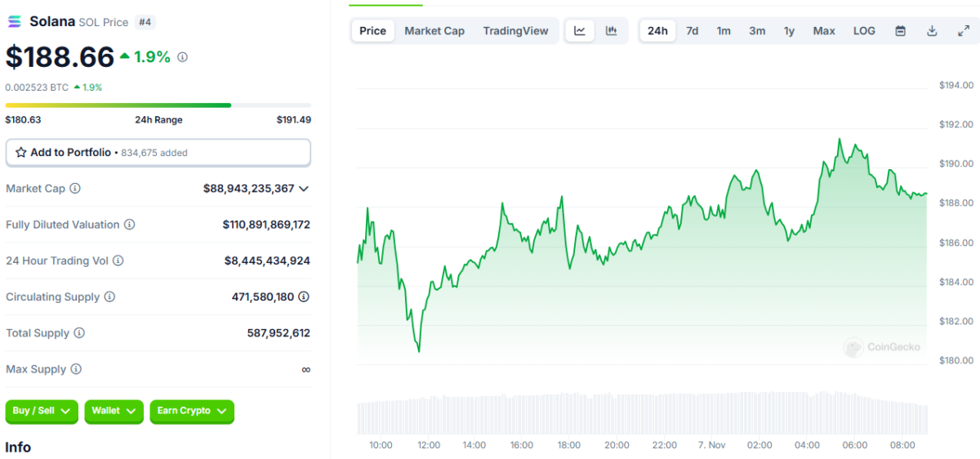Show Market Cap info tooltip icon

tap(75, 189)
